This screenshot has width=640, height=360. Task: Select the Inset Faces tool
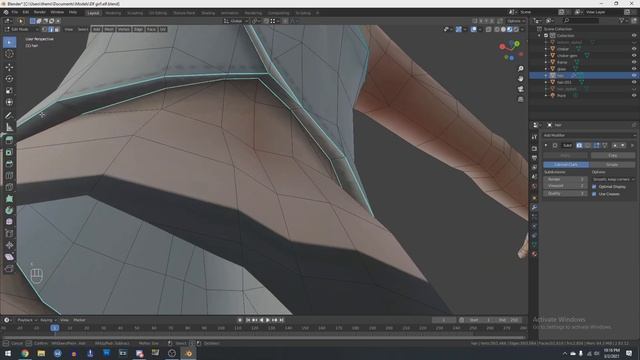tap(9, 152)
